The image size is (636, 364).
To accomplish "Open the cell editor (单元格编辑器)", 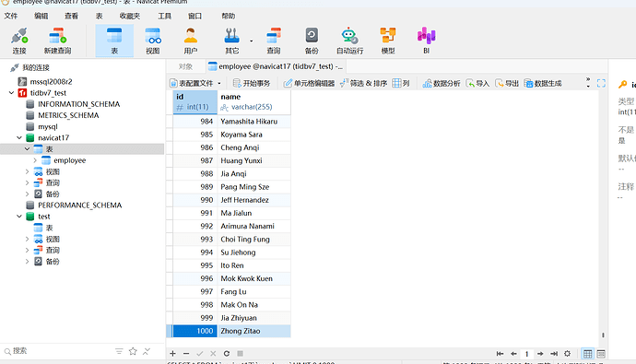I will click(x=309, y=83).
